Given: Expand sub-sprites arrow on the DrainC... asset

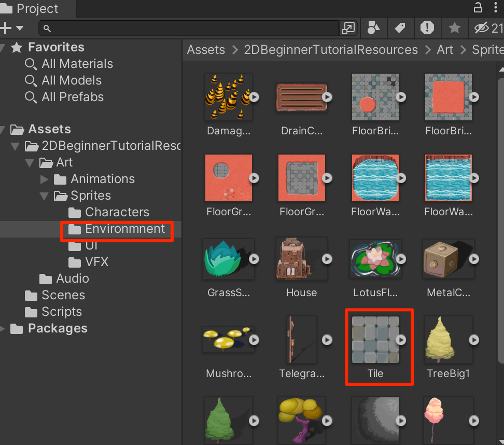Looking at the screenshot, I should point(327,97).
